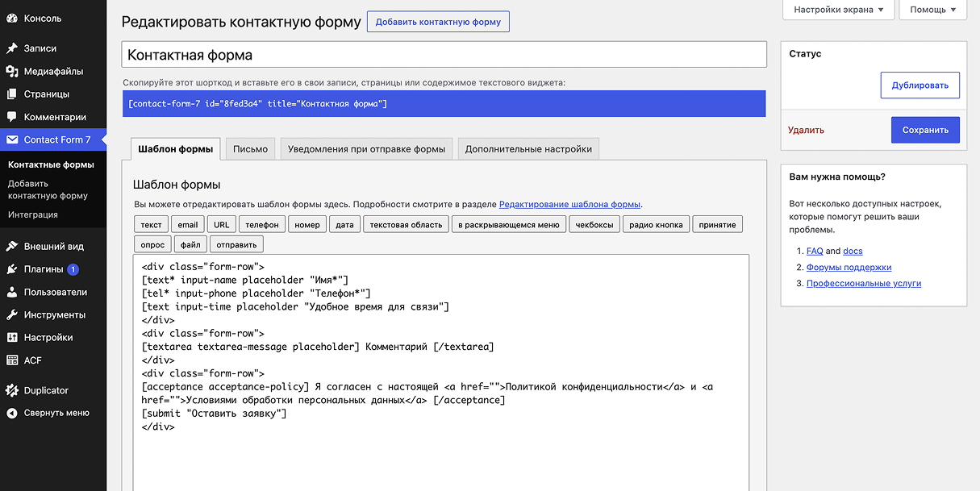Viewport: 980px width, 491px height.
Task: Insert the текстовая область tag
Action: (x=406, y=224)
